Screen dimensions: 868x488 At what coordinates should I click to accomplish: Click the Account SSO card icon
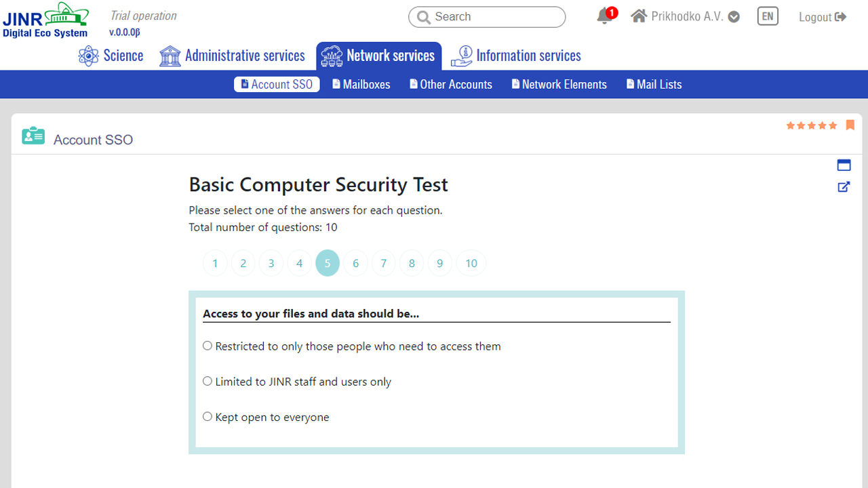[x=33, y=136]
